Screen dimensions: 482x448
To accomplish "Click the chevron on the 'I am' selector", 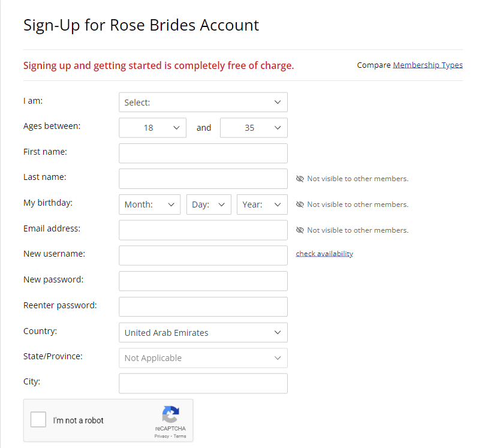I will (x=278, y=102).
